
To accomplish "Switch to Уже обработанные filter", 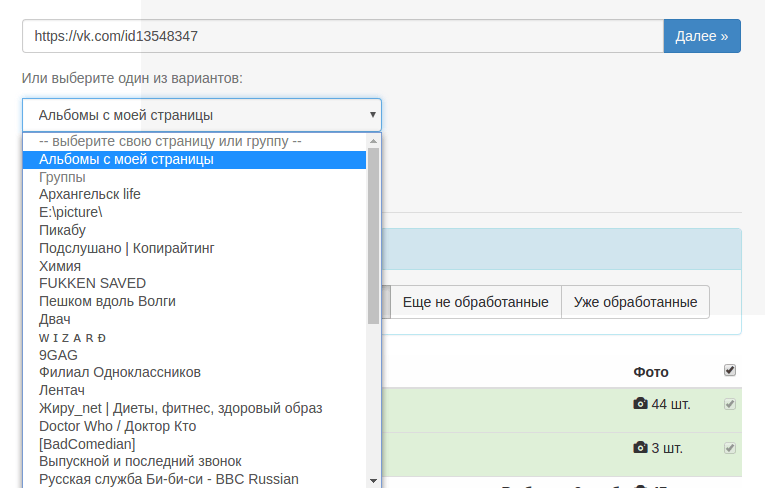I will point(635,302).
